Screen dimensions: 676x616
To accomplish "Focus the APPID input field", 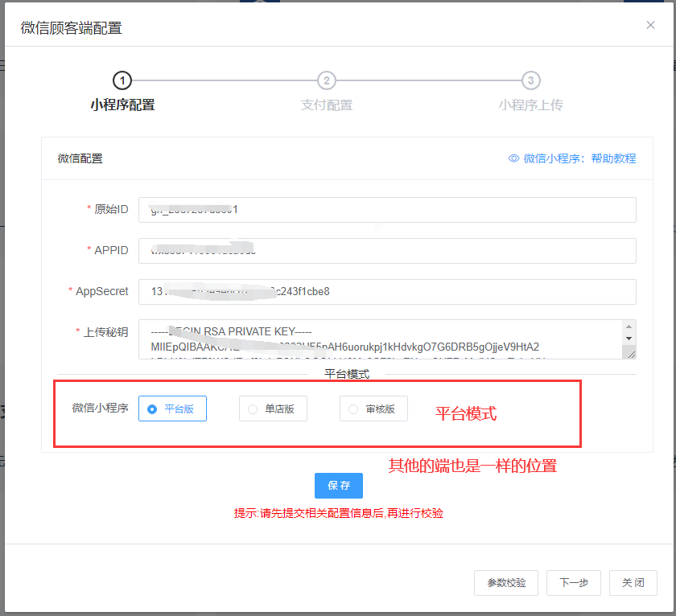I will pyautogui.click(x=387, y=251).
